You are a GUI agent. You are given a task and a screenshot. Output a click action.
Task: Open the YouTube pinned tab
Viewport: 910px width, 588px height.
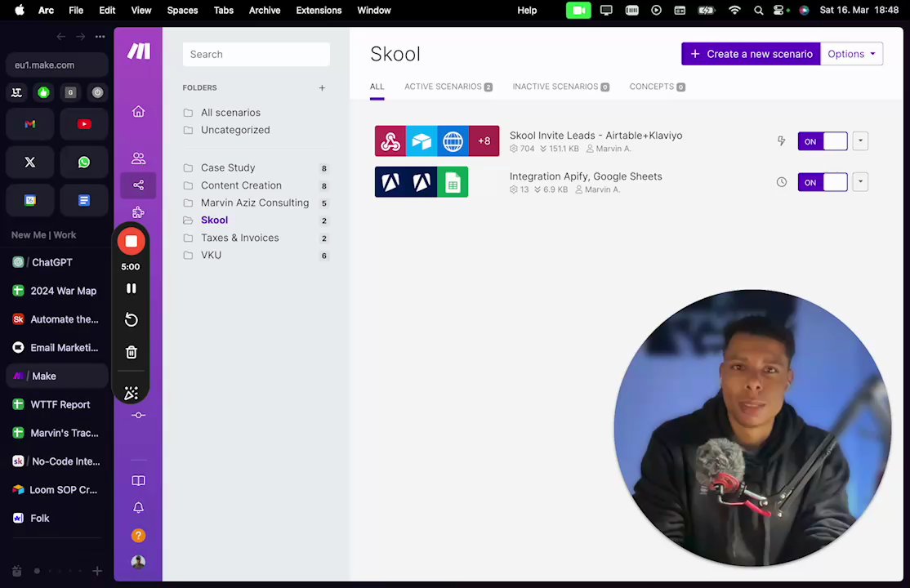coord(84,124)
